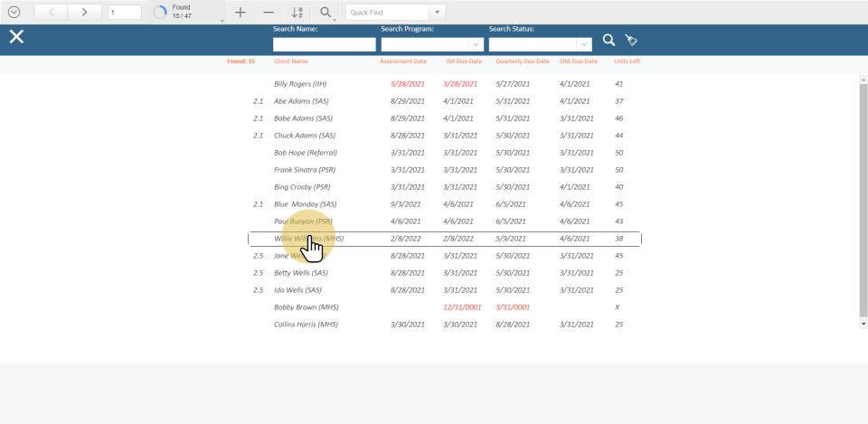The image size is (868, 424).
Task: Go to the next record arrow
Action: (x=84, y=13)
